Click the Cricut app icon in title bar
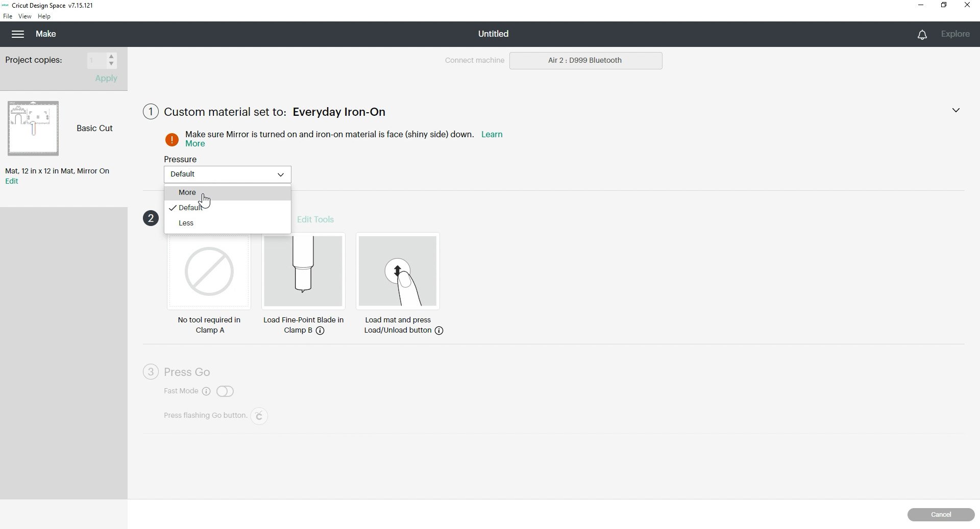 click(6, 5)
